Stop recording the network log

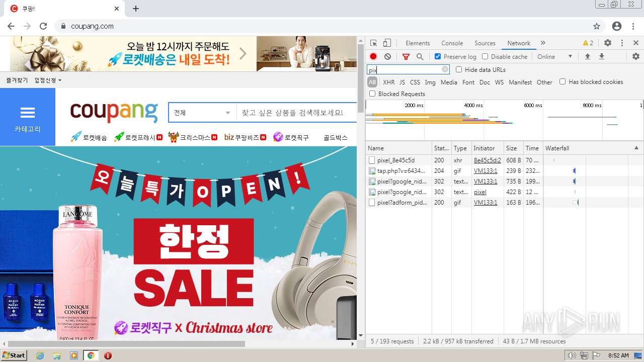click(373, 57)
